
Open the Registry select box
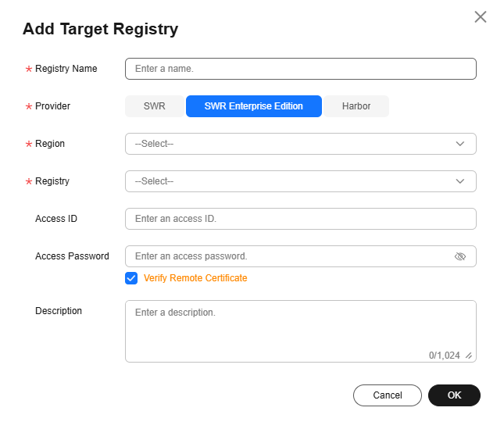[301, 181]
